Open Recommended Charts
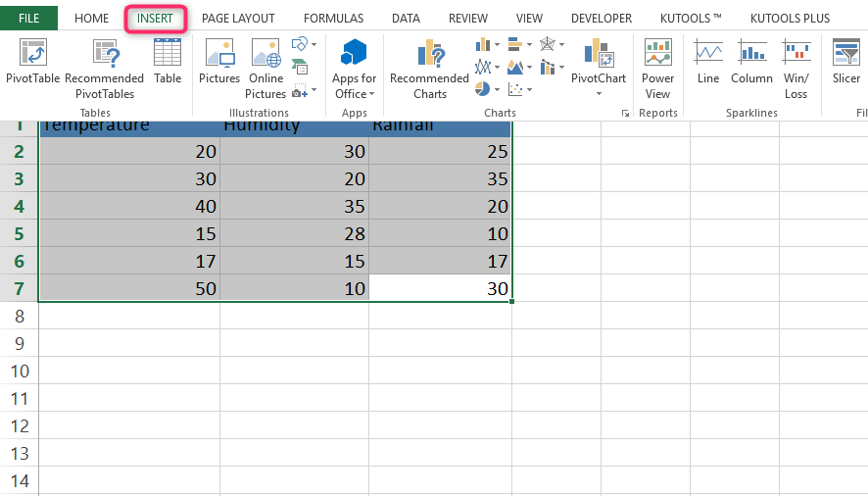The height and width of the screenshot is (496, 868). (x=429, y=69)
